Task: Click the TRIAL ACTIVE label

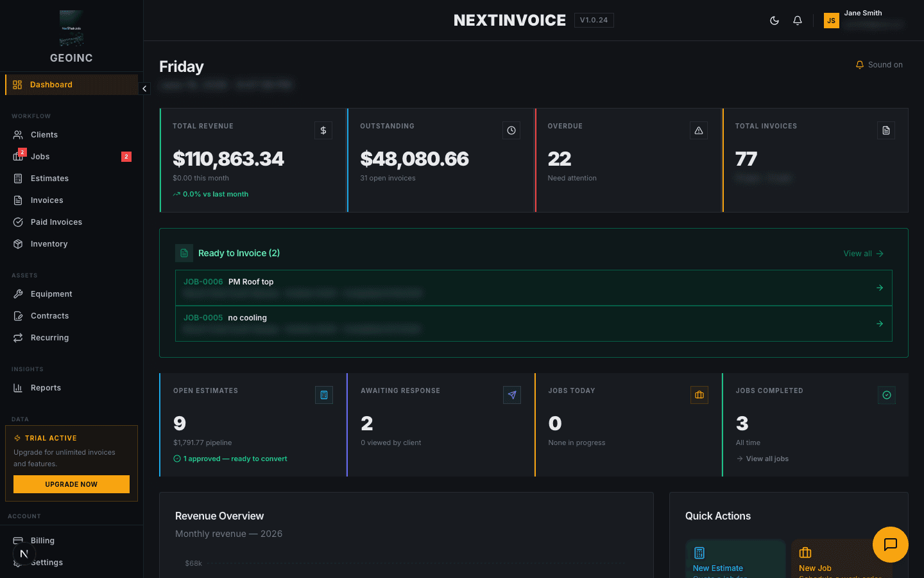Action: tap(51, 438)
